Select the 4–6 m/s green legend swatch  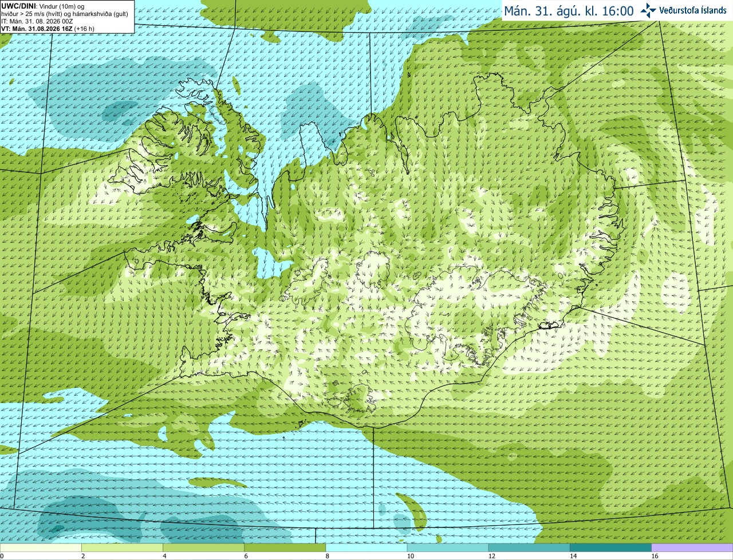coord(204,548)
